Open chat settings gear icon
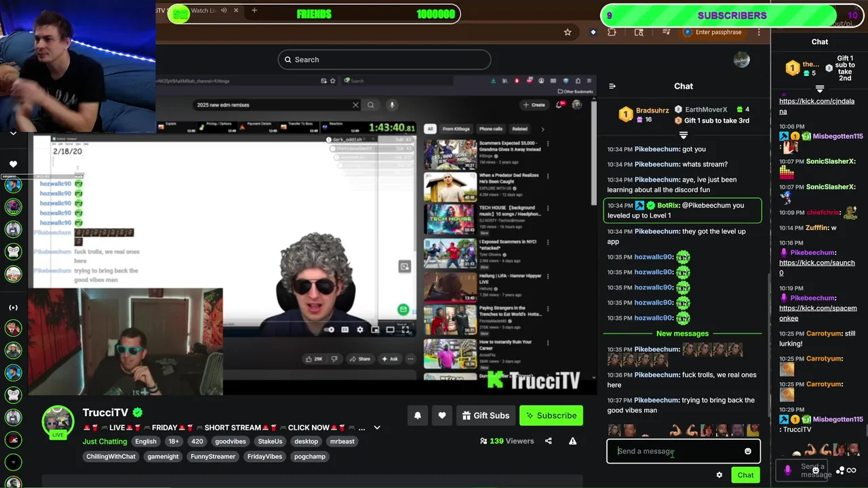Screen dimensions: 868x488 719,475
